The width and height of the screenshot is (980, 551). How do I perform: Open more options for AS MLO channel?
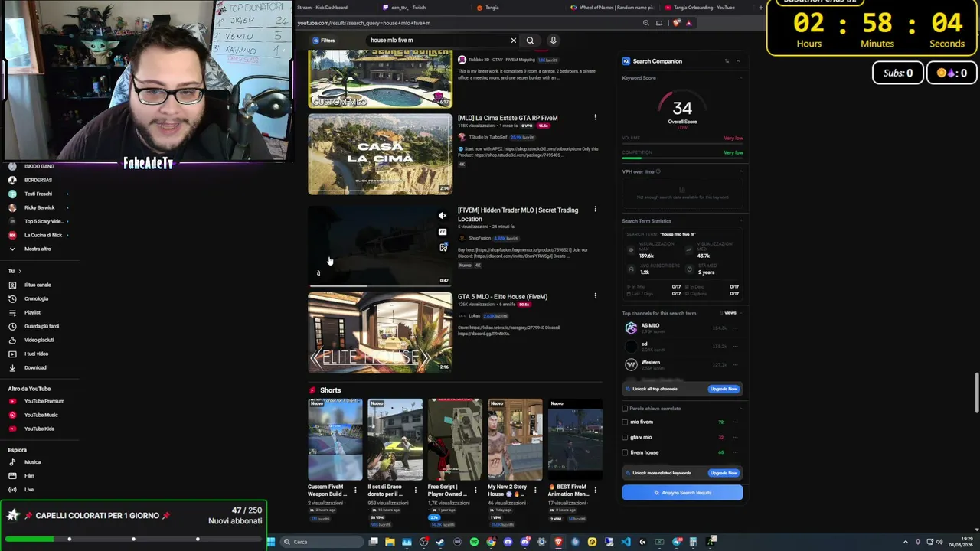tap(736, 328)
